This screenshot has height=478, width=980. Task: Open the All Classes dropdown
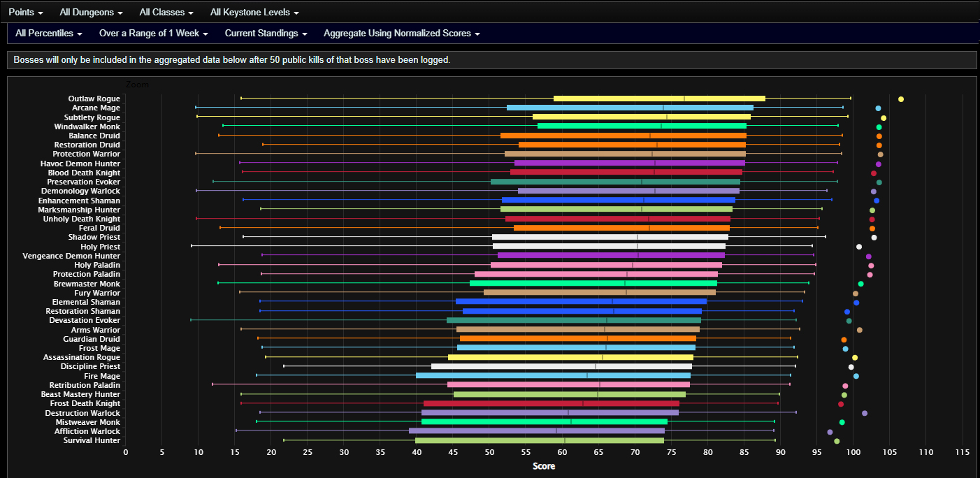click(x=166, y=13)
